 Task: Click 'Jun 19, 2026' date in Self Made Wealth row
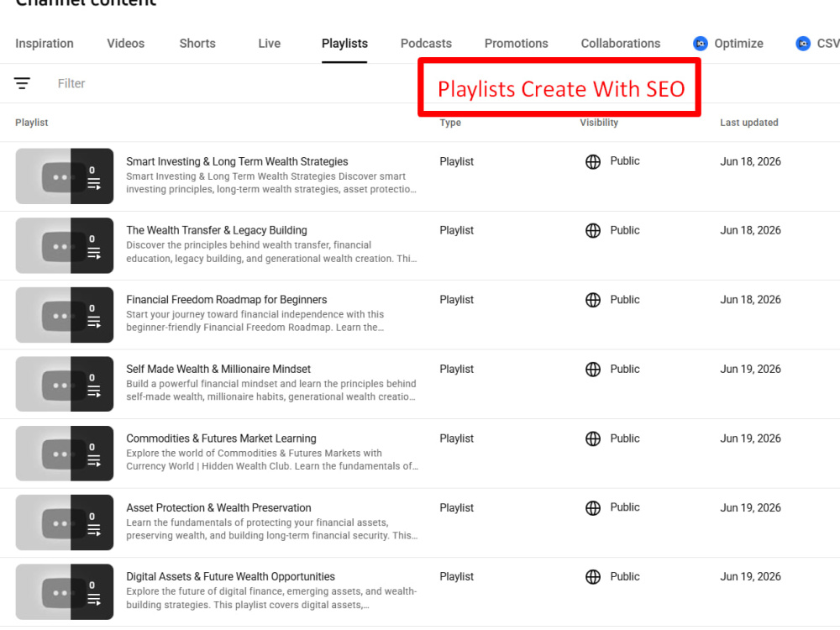coord(750,369)
